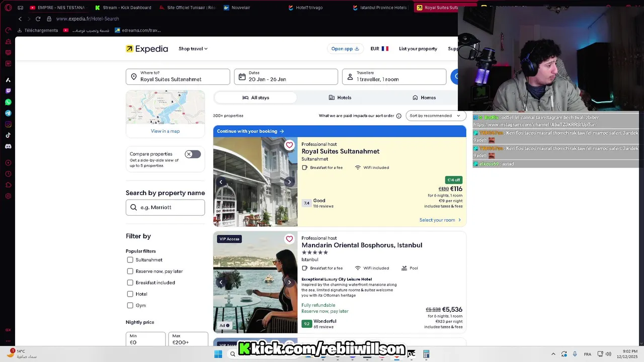Open Telegram from the Opera sidebar

coord(8,113)
